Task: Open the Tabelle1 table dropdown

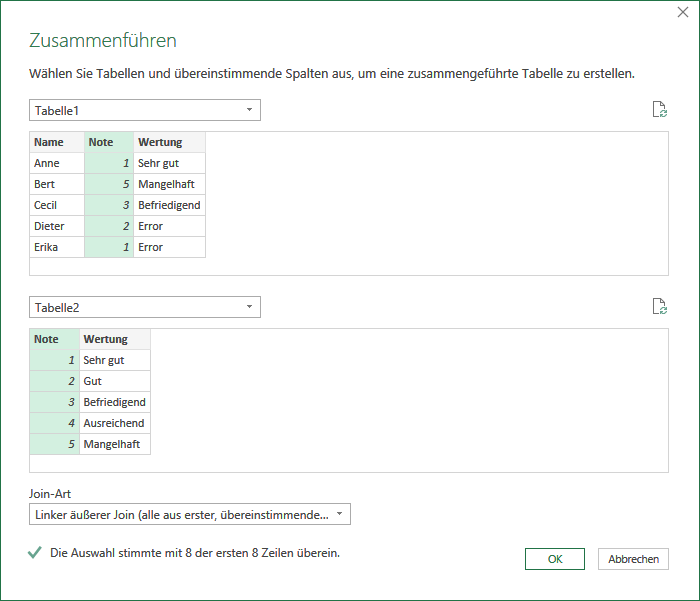Action: 145,110
